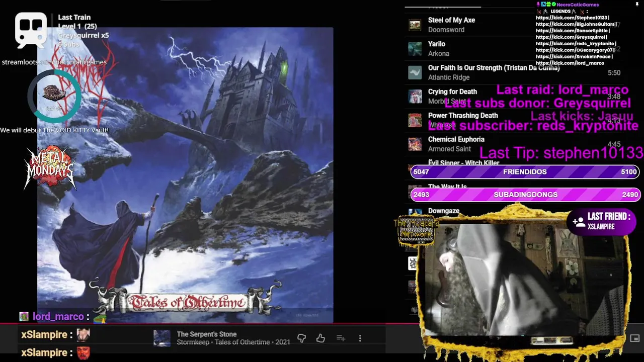
Task: Click Power Thrashing Death album thumbnail
Action: pyautogui.click(x=415, y=120)
